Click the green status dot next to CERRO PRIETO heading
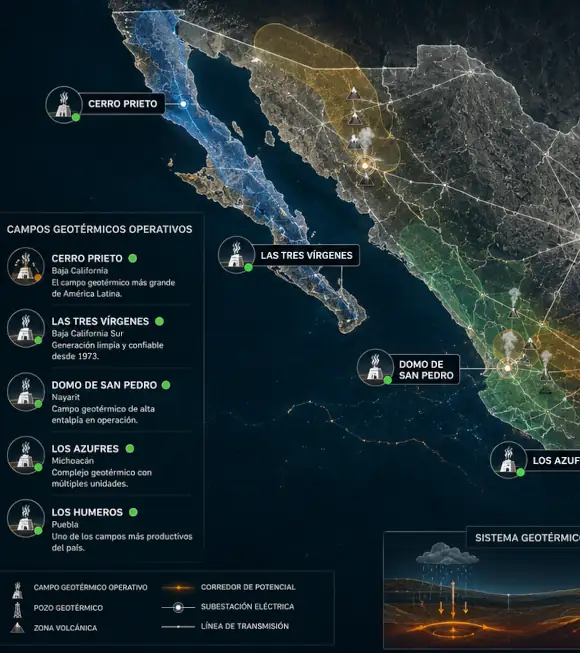 coord(132,258)
